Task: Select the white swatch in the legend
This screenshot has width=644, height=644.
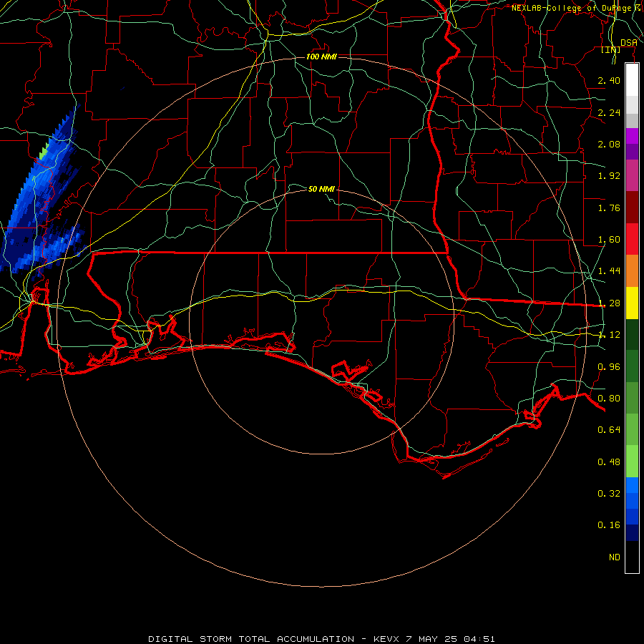Action: click(x=632, y=80)
